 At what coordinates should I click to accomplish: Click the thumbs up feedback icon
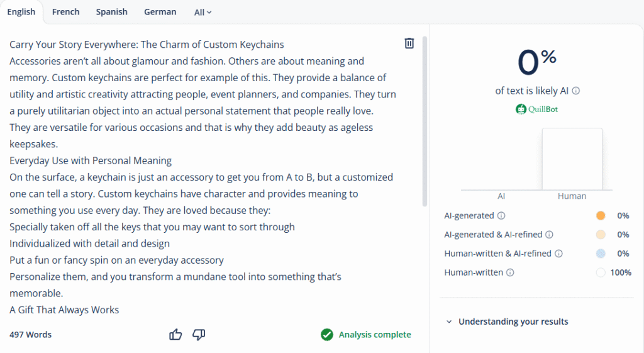coord(175,335)
